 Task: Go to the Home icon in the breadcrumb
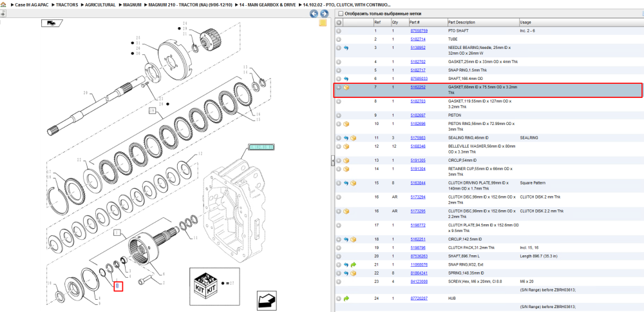tap(3, 5)
